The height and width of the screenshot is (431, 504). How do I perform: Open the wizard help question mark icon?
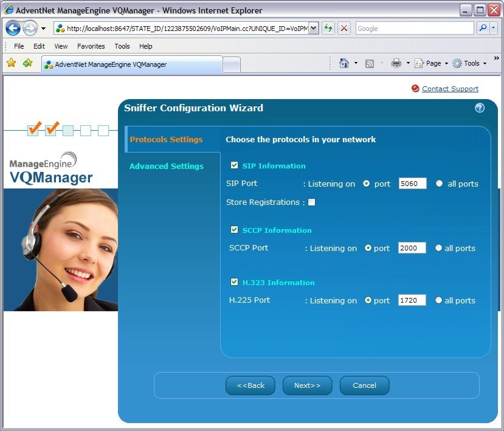pyautogui.click(x=480, y=108)
